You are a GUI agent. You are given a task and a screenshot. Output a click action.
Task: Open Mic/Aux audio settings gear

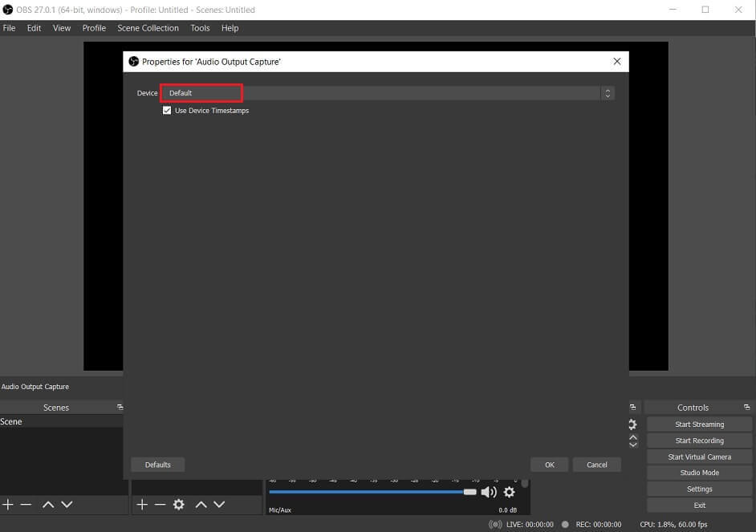(509, 492)
